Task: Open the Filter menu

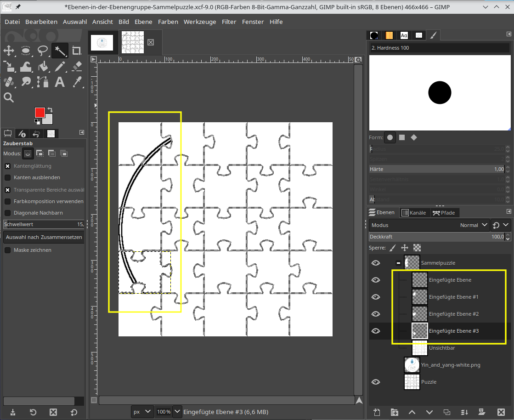Action: [x=229, y=22]
